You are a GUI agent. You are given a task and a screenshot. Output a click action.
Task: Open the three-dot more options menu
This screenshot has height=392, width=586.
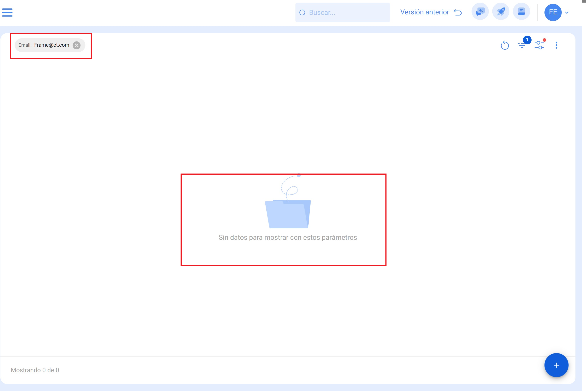[556, 45]
